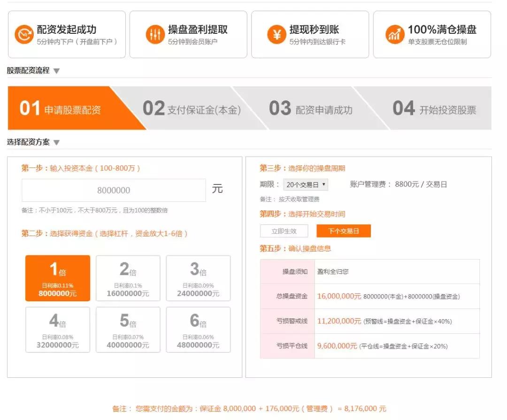Click the 操盘盈利提取 candlestick icon
Screen dimensions: 507x420
155,35
